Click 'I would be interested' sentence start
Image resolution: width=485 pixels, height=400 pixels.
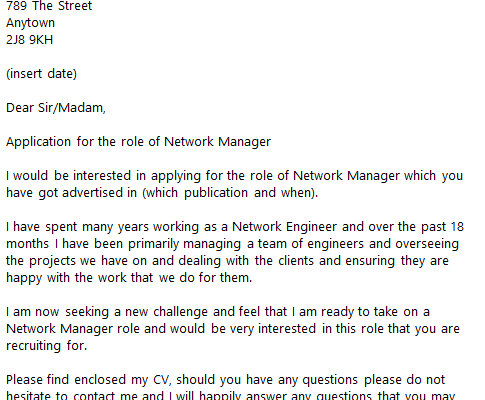click(69, 176)
